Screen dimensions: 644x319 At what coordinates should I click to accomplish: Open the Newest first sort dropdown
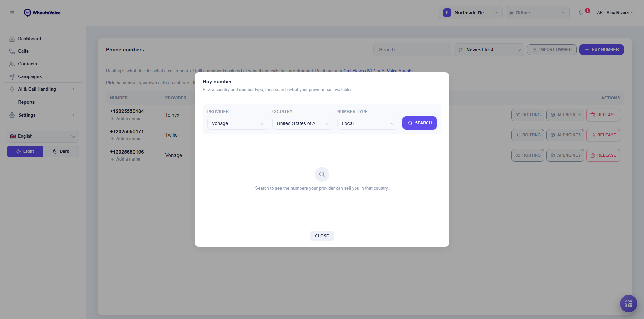[489, 50]
